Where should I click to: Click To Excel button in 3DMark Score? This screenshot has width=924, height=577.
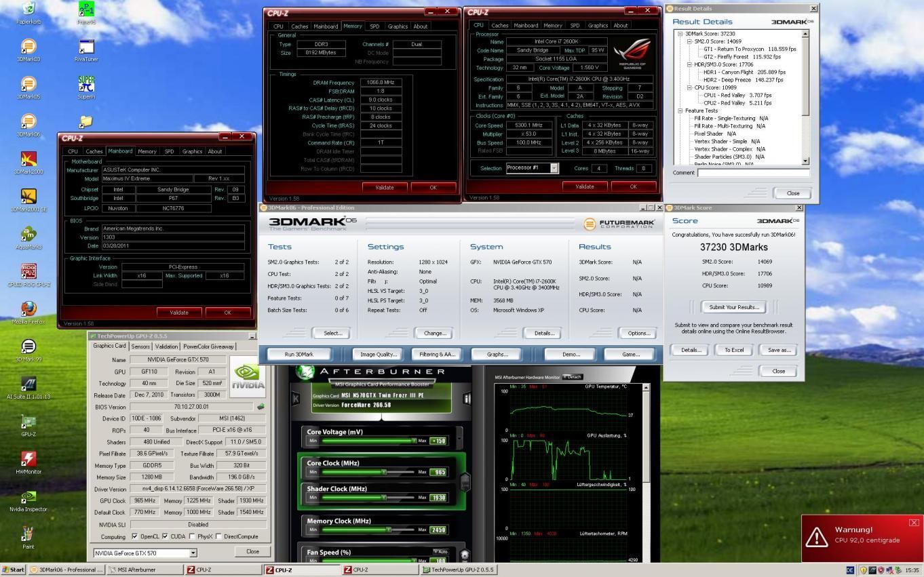(x=733, y=350)
